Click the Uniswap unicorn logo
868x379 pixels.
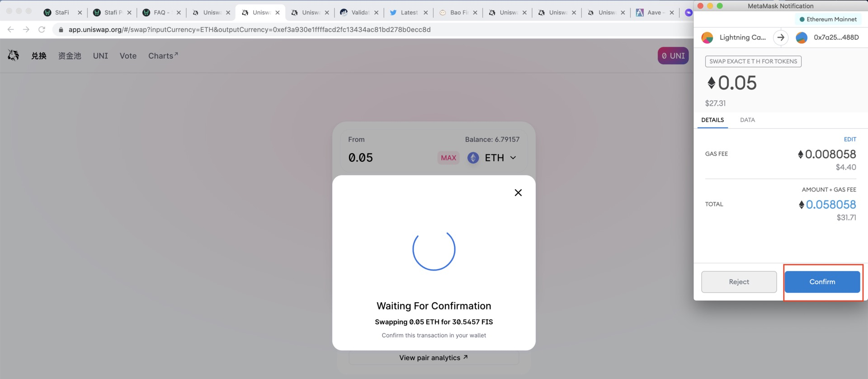[x=14, y=56]
